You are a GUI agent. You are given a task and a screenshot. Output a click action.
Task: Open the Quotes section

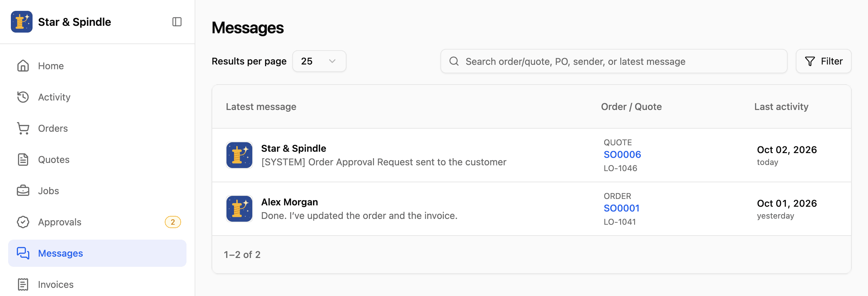[97, 160]
